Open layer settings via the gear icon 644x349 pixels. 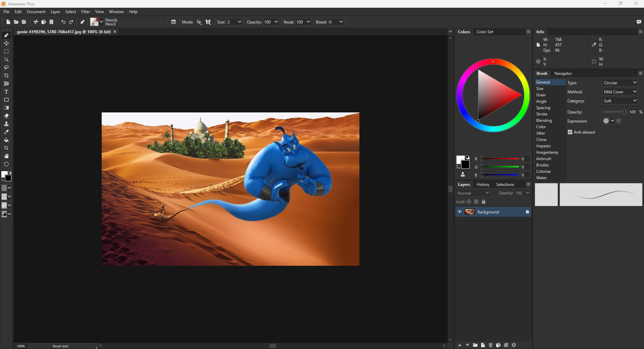pos(514,345)
